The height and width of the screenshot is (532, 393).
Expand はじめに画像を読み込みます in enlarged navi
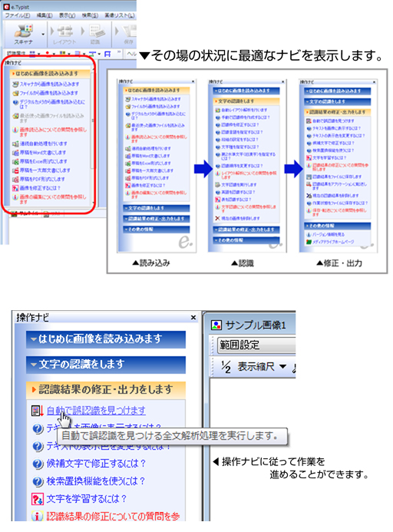tap(106, 339)
